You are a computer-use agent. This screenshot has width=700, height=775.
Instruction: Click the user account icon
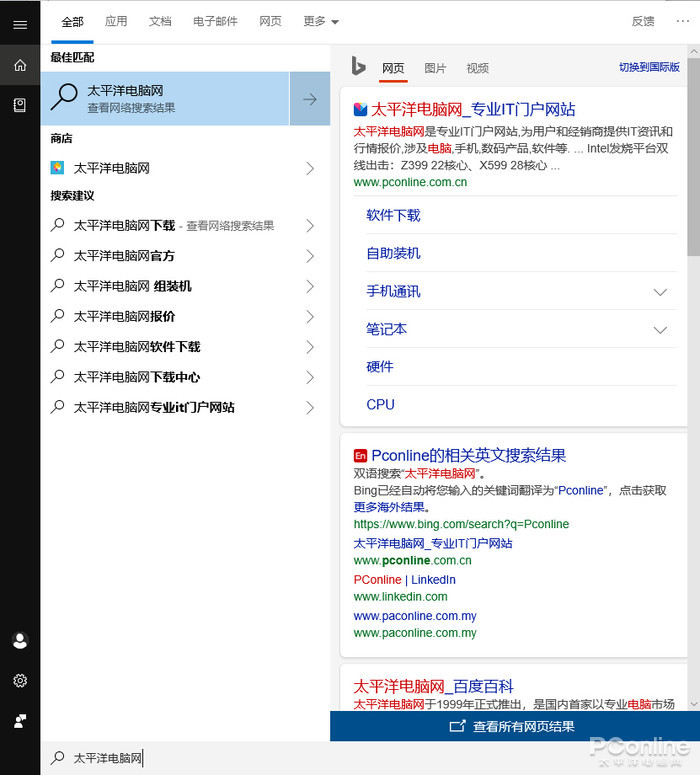tap(20, 641)
